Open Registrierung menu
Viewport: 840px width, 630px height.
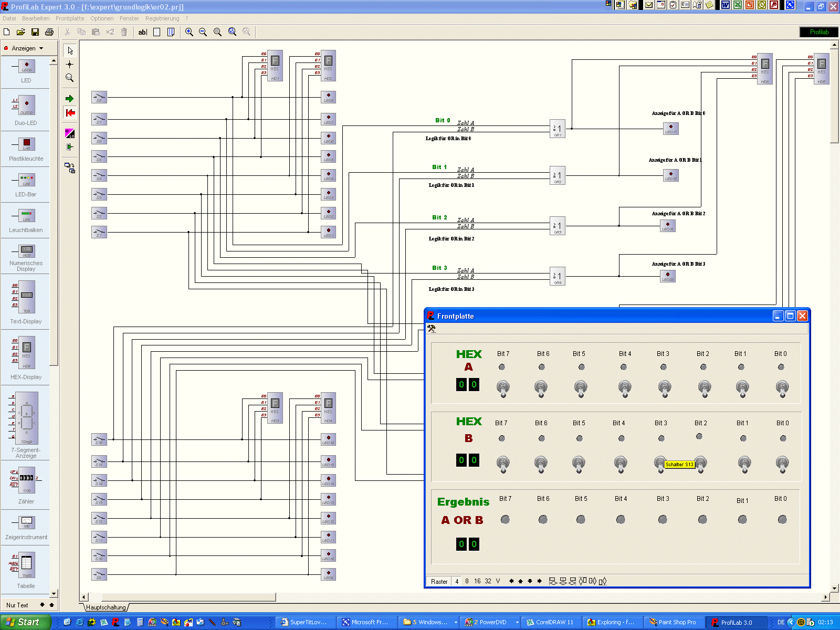click(x=162, y=18)
